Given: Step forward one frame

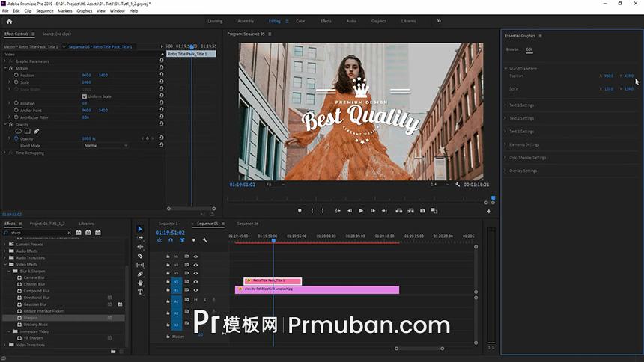Looking at the screenshot, I should tap(373, 211).
